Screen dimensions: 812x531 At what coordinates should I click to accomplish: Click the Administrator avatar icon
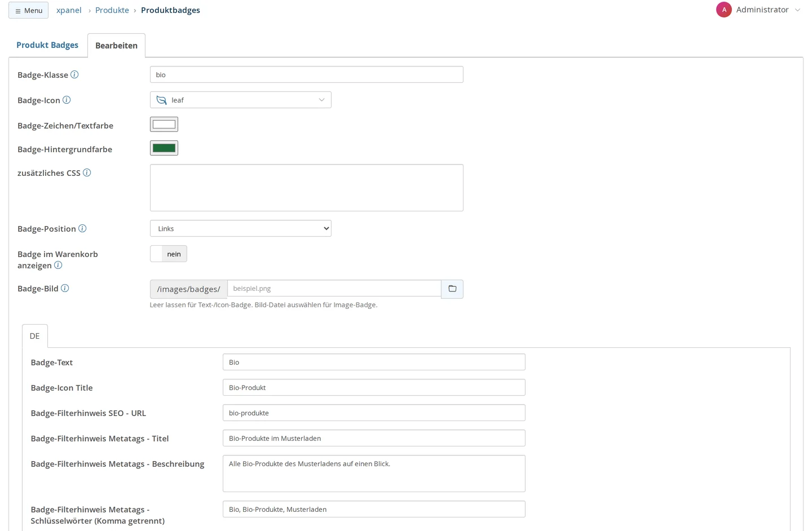(x=724, y=10)
